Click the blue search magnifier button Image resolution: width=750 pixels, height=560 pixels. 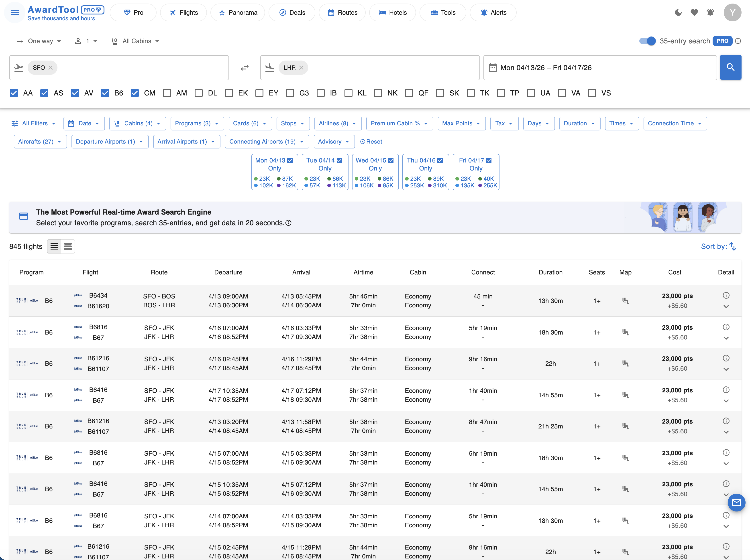click(x=730, y=67)
